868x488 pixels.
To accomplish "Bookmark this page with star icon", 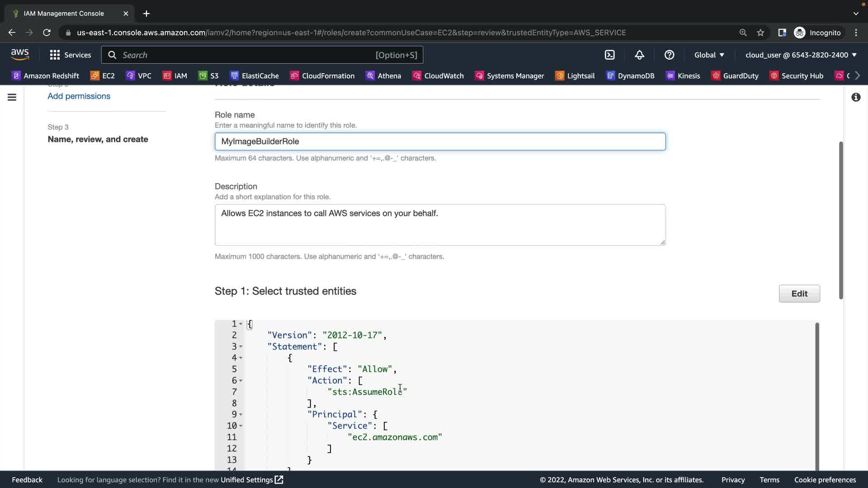I will pyautogui.click(x=760, y=33).
